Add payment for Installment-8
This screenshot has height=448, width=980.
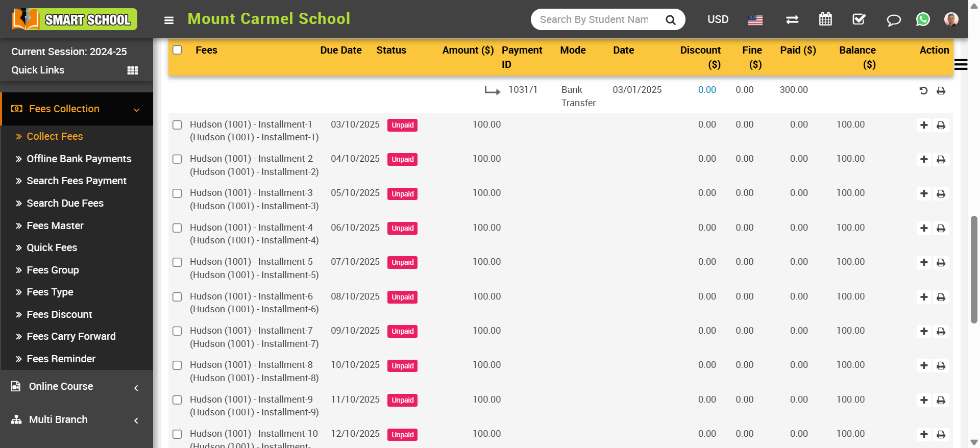click(924, 365)
